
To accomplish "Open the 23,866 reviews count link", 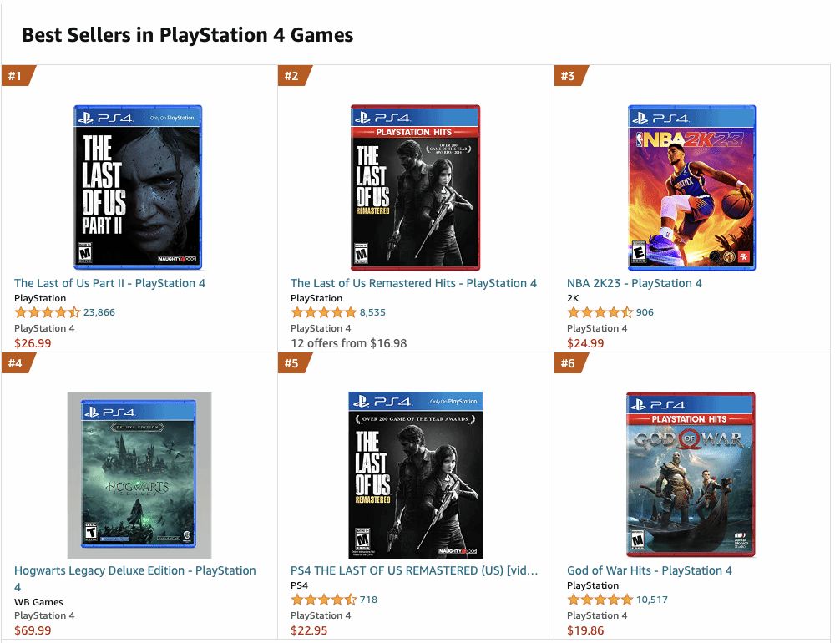I will click(x=99, y=312).
